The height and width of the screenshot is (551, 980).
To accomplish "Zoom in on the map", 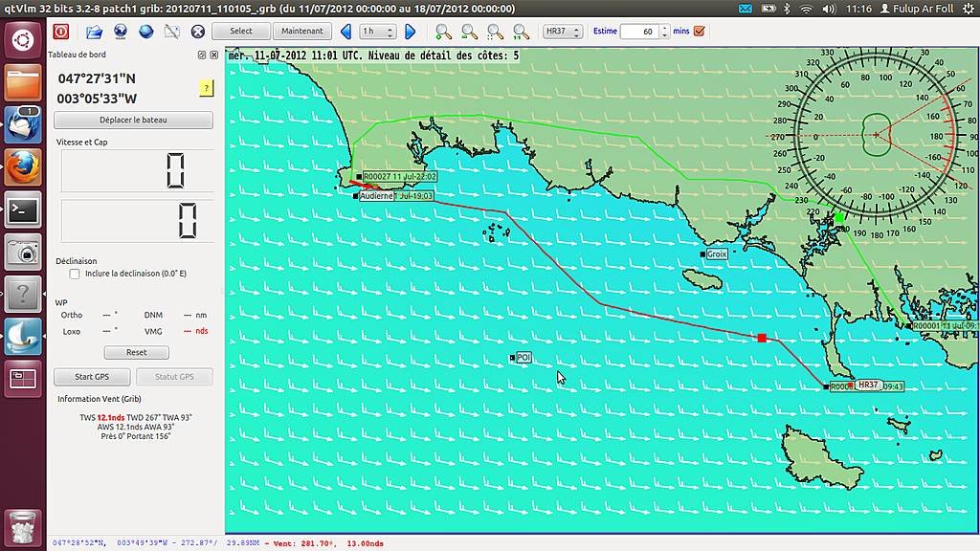I will point(443,32).
